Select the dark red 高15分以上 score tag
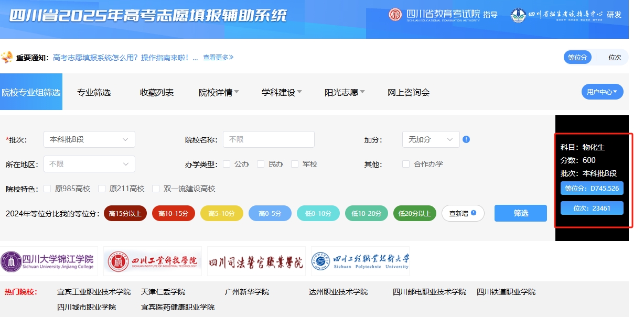This screenshot has width=644, height=318. (125, 213)
